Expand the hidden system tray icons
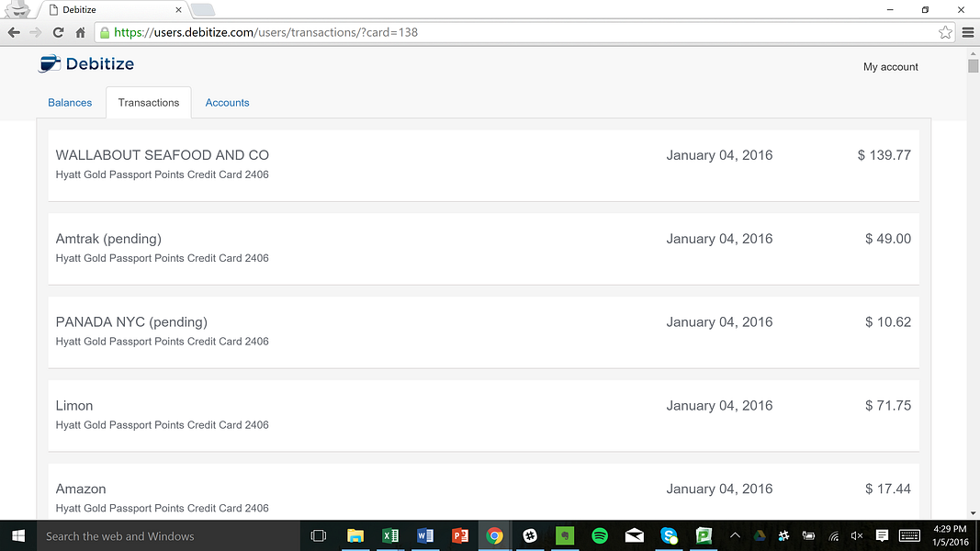The width and height of the screenshot is (980, 551). [x=735, y=536]
